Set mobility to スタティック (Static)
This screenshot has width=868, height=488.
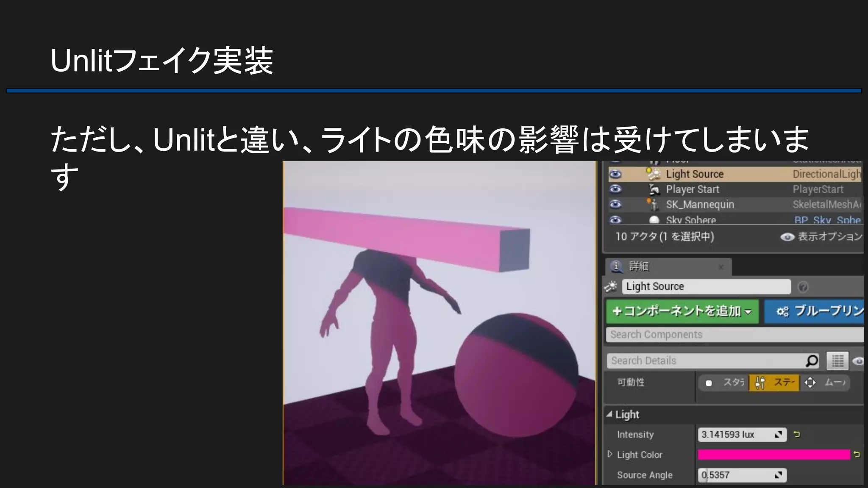pyautogui.click(x=723, y=383)
